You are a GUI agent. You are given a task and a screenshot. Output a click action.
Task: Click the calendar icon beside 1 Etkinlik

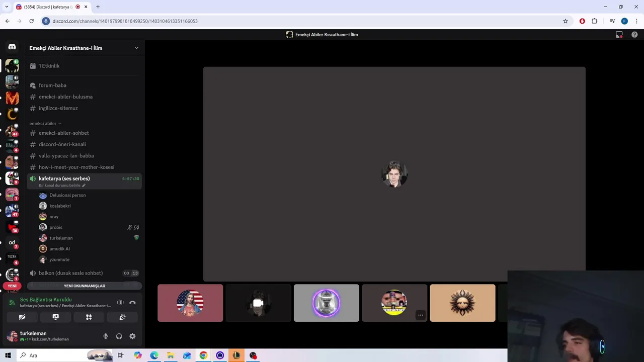tap(33, 66)
